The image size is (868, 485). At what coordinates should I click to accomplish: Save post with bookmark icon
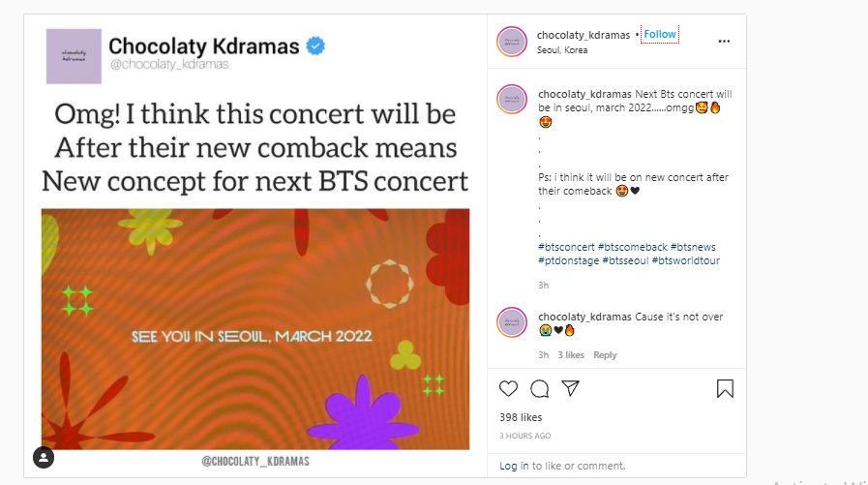pyautogui.click(x=725, y=388)
